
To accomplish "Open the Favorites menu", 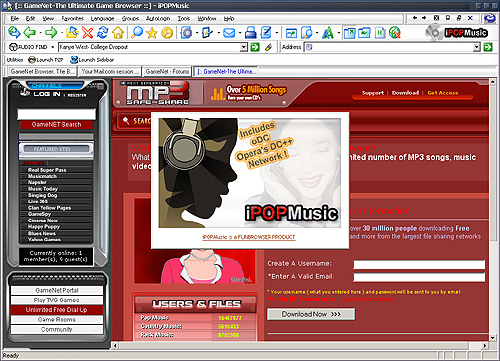I will pyautogui.click(x=72, y=18).
